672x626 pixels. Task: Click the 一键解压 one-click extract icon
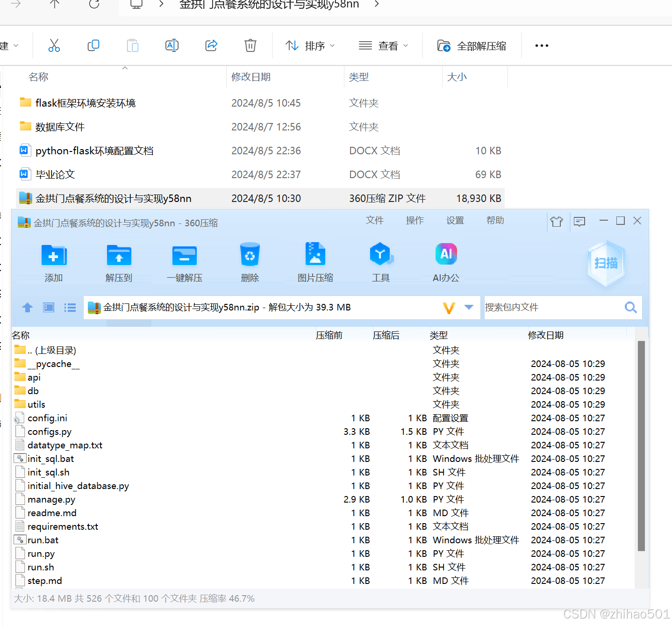click(x=184, y=256)
